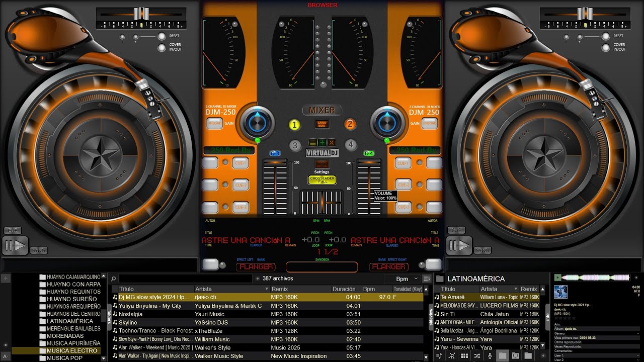
Task: Click the green plus window icon
Action: [x=322, y=143]
